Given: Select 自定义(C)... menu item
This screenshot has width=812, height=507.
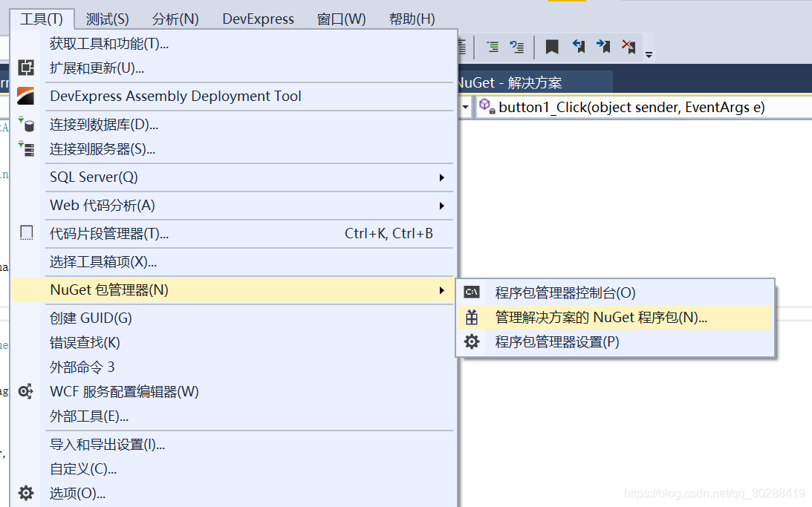Looking at the screenshot, I should tap(233, 469).
